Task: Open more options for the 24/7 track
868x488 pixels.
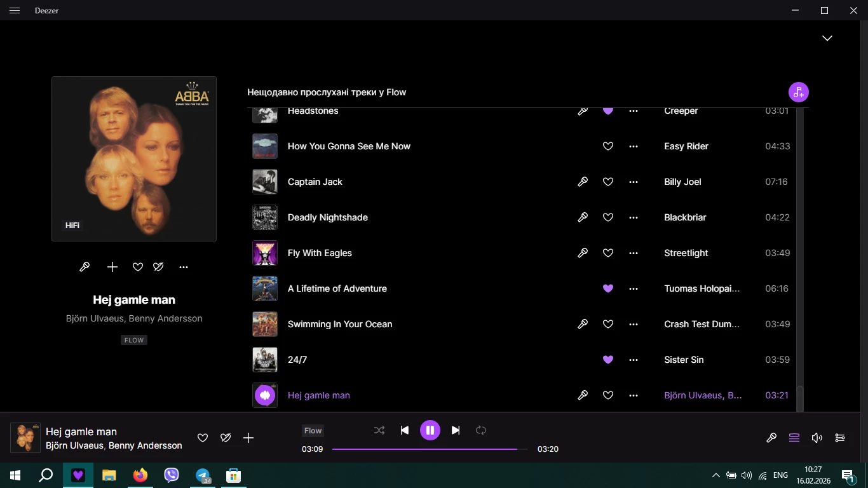Action: (634, 360)
